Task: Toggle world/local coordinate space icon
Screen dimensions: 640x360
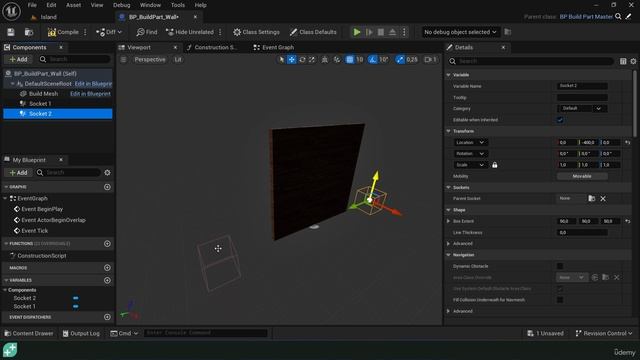Action: pos(324,60)
